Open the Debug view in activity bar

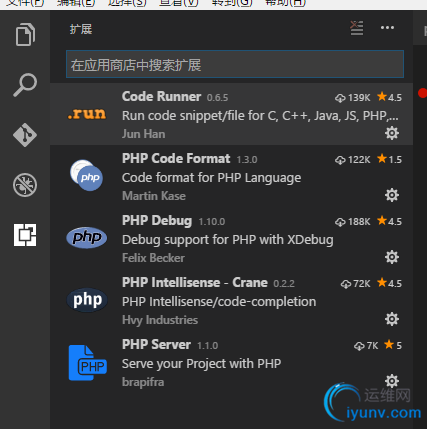point(25,185)
